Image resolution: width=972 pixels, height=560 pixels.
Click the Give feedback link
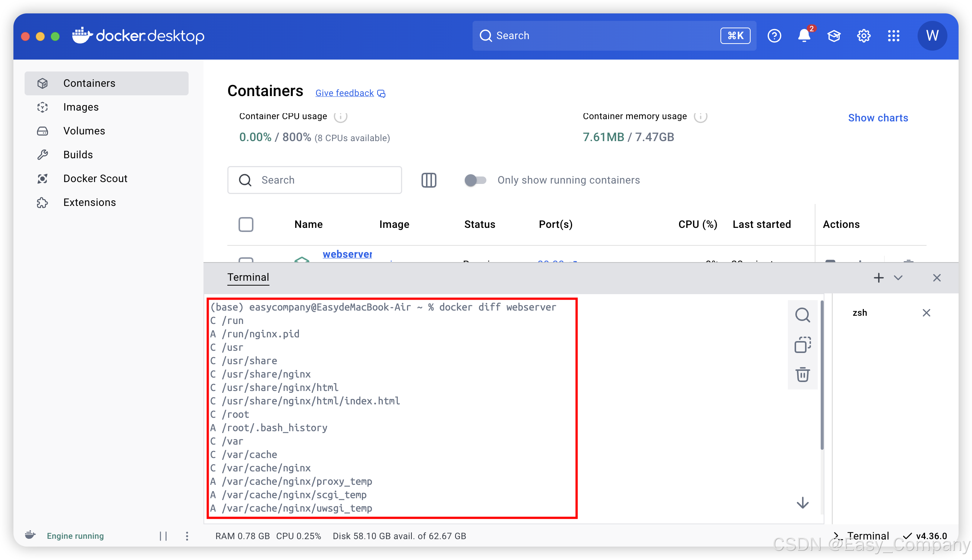coord(344,93)
